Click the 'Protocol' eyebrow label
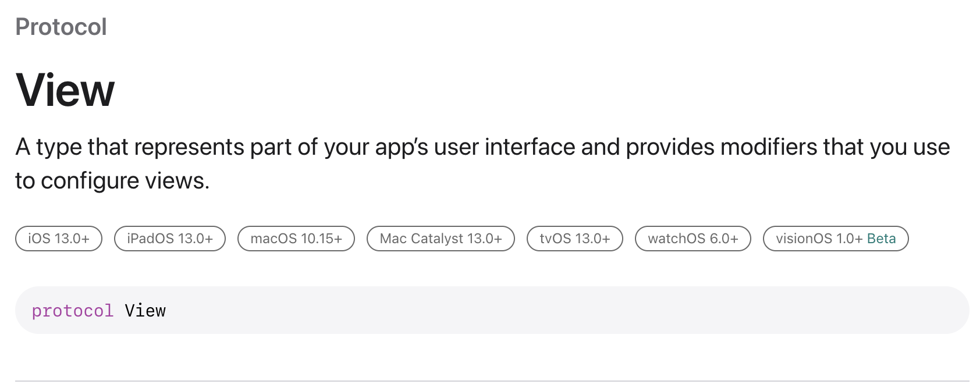980x384 pixels. tap(61, 27)
